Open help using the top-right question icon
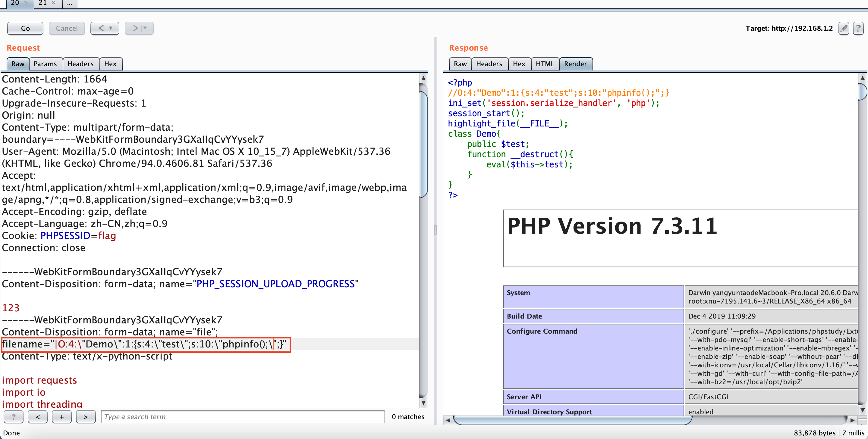Image resolution: width=868 pixels, height=439 pixels. click(x=858, y=28)
